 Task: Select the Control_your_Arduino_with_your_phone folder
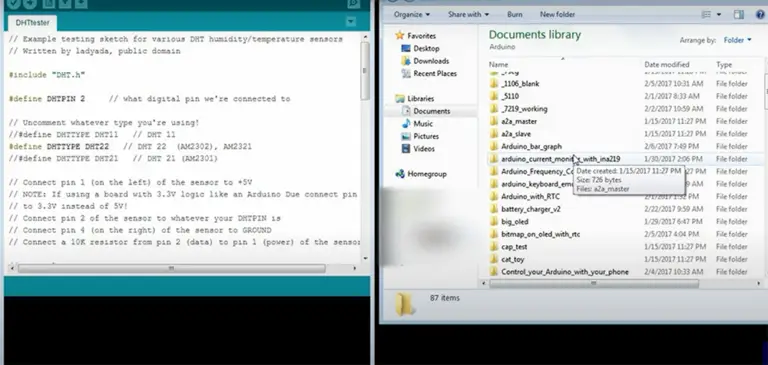tap(565, 271)
